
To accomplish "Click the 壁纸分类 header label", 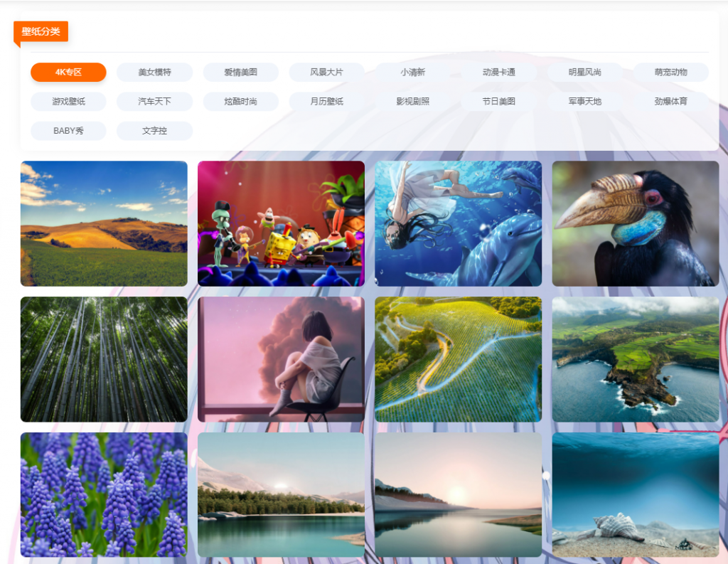I will [x=41, y=31].
